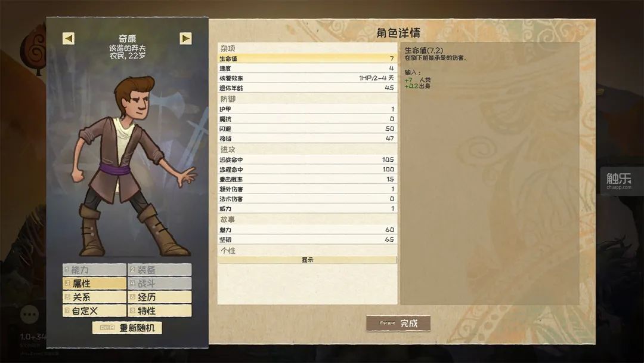Open the 能力 tab
Screen dimensions: 644x363
point(94,270)
